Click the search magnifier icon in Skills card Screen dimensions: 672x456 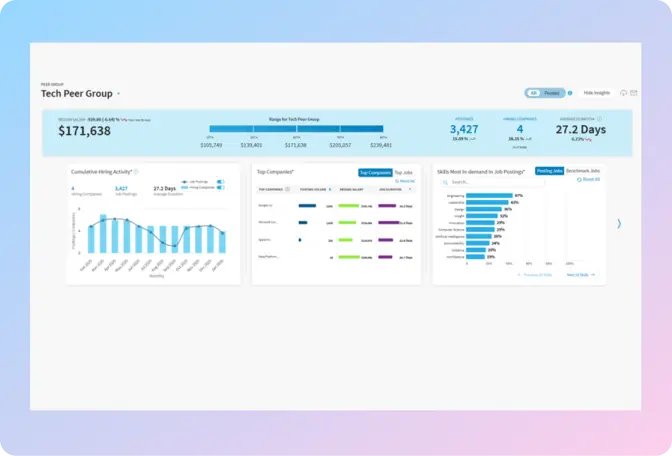click(446, 182)
